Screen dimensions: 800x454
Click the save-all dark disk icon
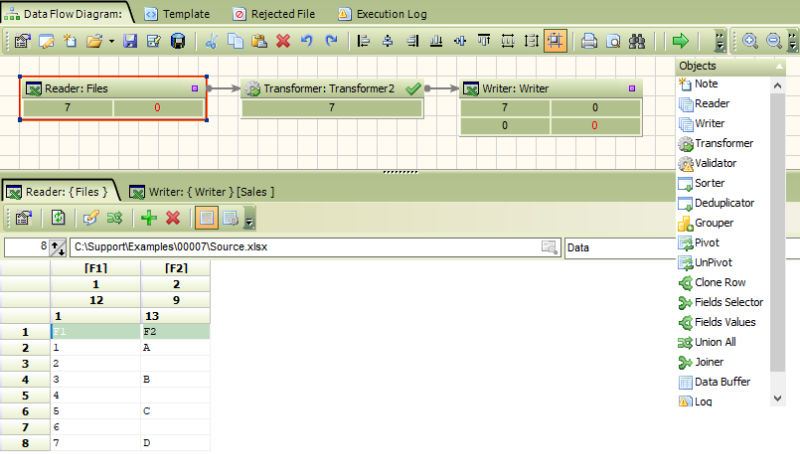(x=178, y=41)
